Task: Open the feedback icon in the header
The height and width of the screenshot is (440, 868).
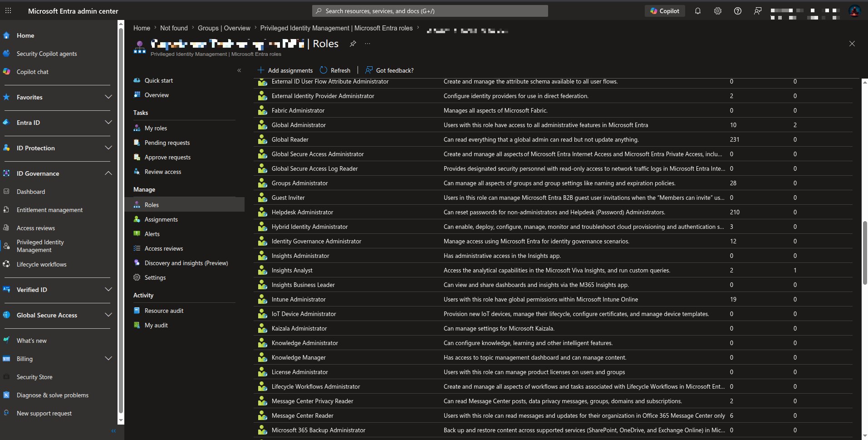Action: point(758,11)
